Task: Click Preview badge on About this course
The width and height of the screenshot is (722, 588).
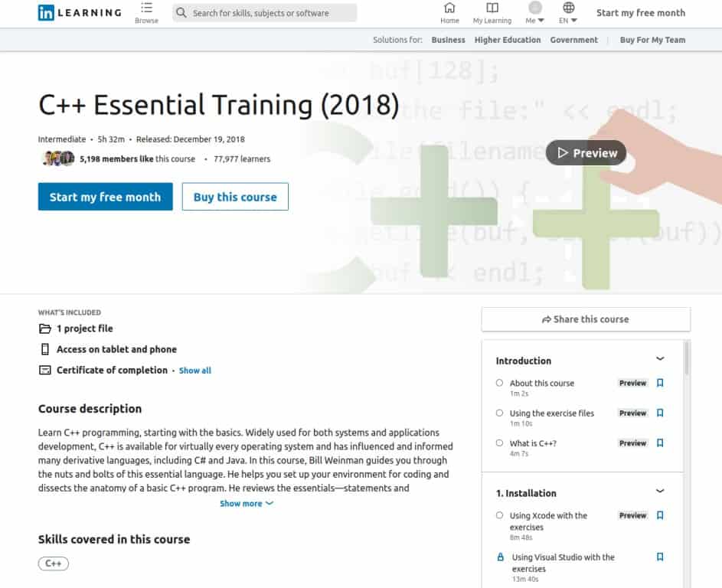Action: coord(632,383)
